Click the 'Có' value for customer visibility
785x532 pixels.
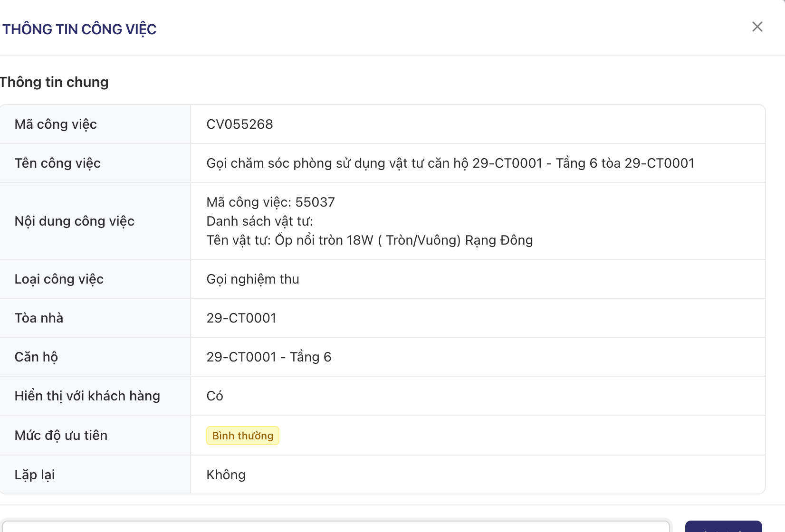(214, 396)
